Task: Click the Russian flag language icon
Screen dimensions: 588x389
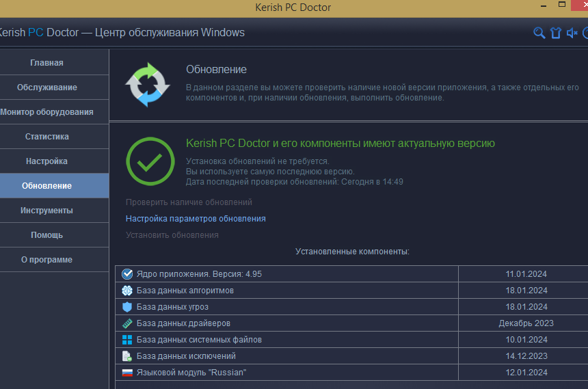Action: tap(127, 373)
